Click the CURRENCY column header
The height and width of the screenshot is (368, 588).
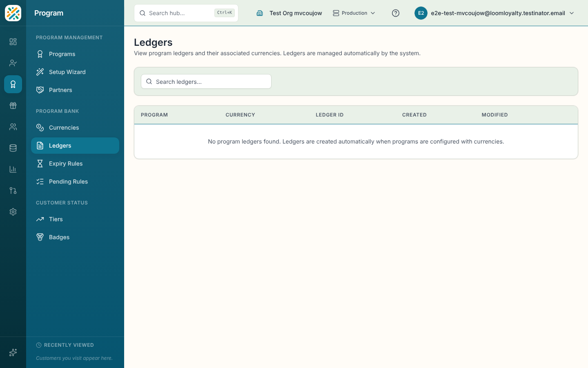pyautogui.click(x=240, y=115)
